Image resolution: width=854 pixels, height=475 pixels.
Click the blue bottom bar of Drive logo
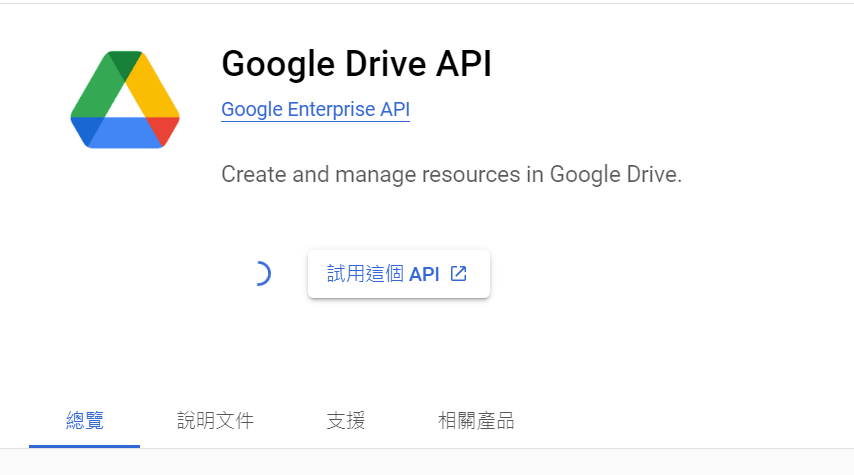[125, 133]
